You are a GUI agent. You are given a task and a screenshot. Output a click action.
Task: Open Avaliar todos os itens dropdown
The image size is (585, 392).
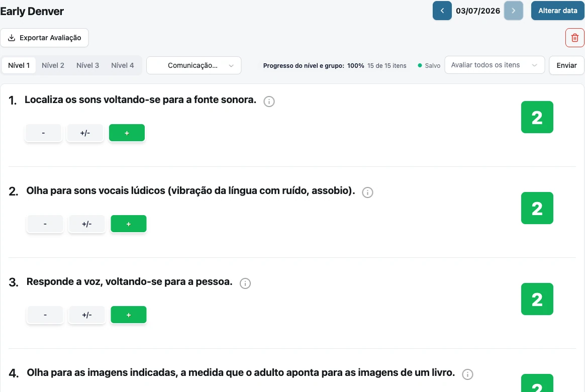click(x=495, y=65)
